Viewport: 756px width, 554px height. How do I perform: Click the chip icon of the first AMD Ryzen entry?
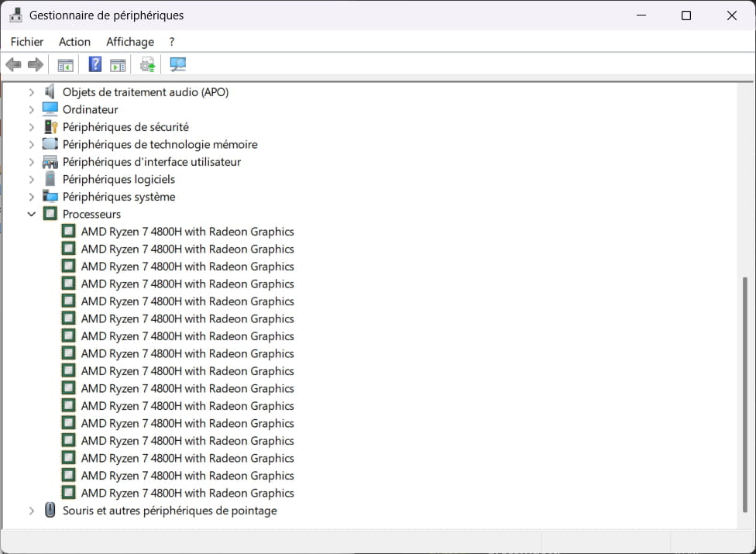68,232
